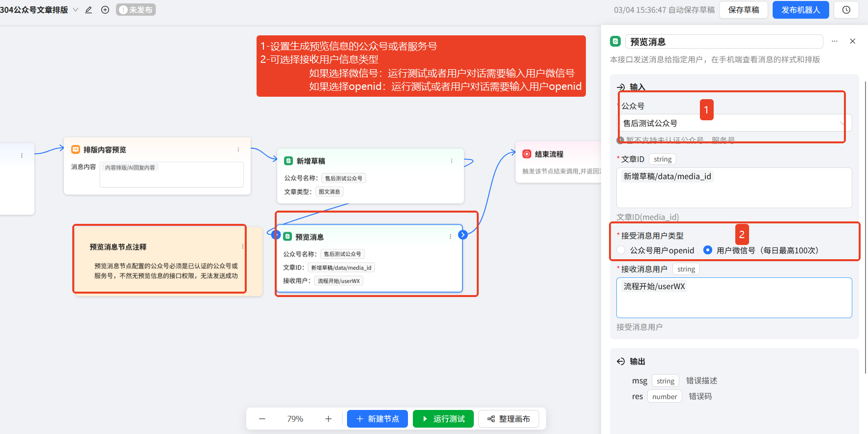Viewport: 868px width, 434px height.
Task: Click the 文章ID input field
Action: (x=734, y=188)
